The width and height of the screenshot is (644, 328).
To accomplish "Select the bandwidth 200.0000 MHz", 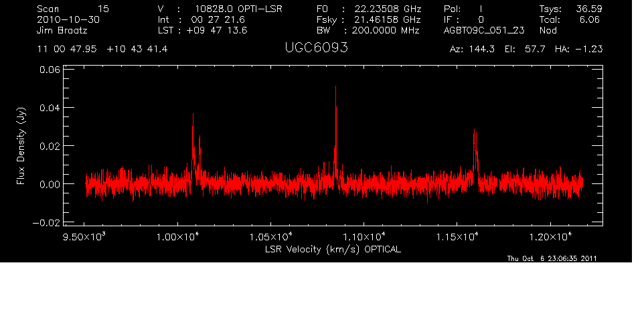I will point(386,30).
